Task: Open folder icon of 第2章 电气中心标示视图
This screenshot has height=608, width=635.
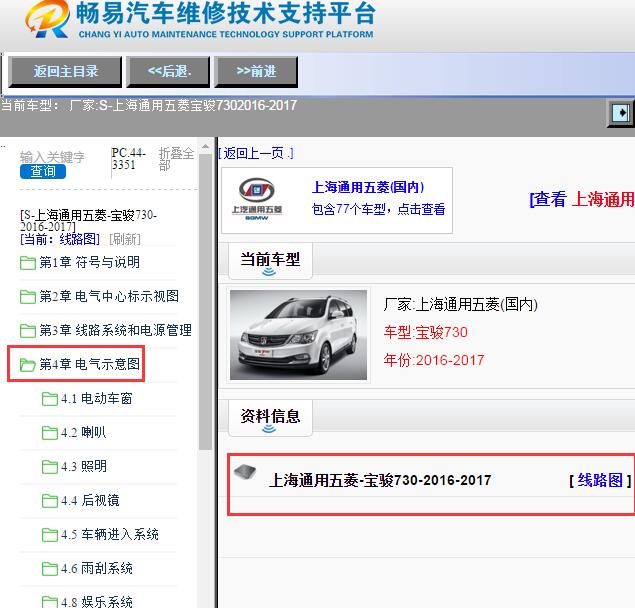Action: click(28, 297)
